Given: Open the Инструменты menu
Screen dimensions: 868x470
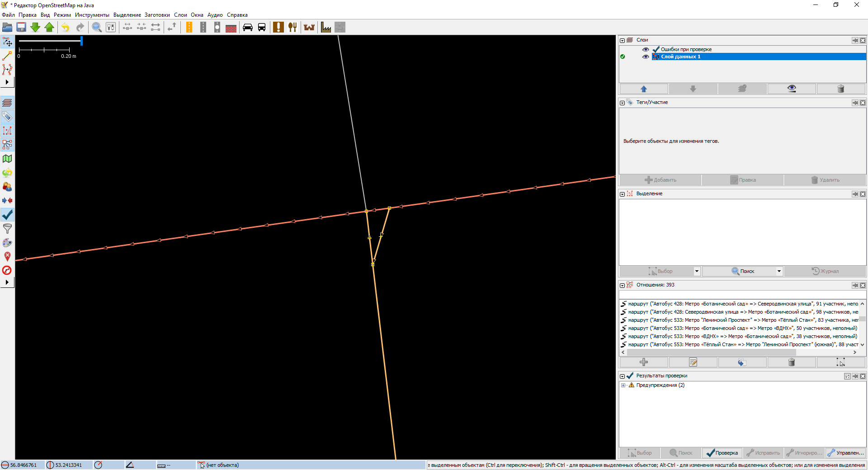Looking at the screenshot, I should [x=92, y=15].
